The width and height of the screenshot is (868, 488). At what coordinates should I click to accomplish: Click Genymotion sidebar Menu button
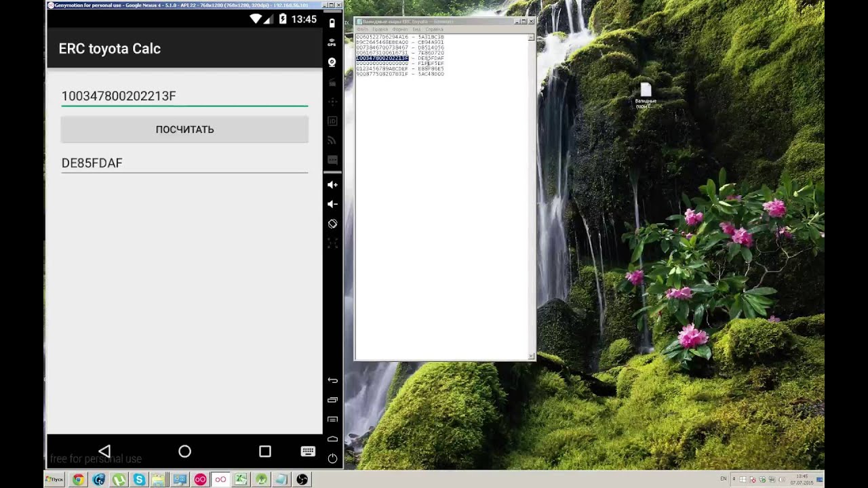click(x=332, y=420)
